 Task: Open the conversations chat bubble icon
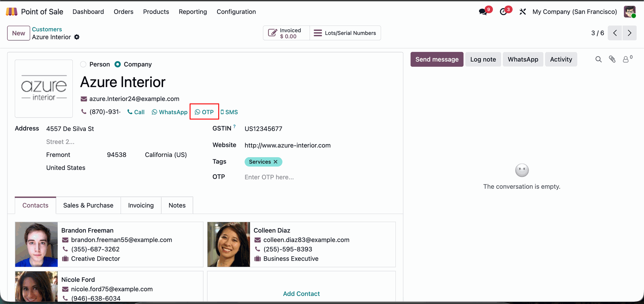point(483,12)
